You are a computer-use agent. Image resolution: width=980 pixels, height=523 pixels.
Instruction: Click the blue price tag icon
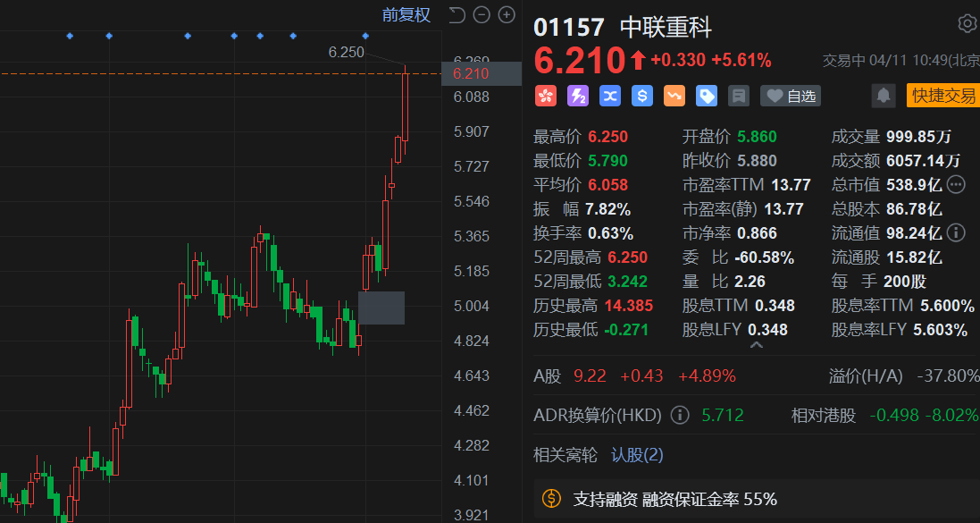[x=707, y=96]
